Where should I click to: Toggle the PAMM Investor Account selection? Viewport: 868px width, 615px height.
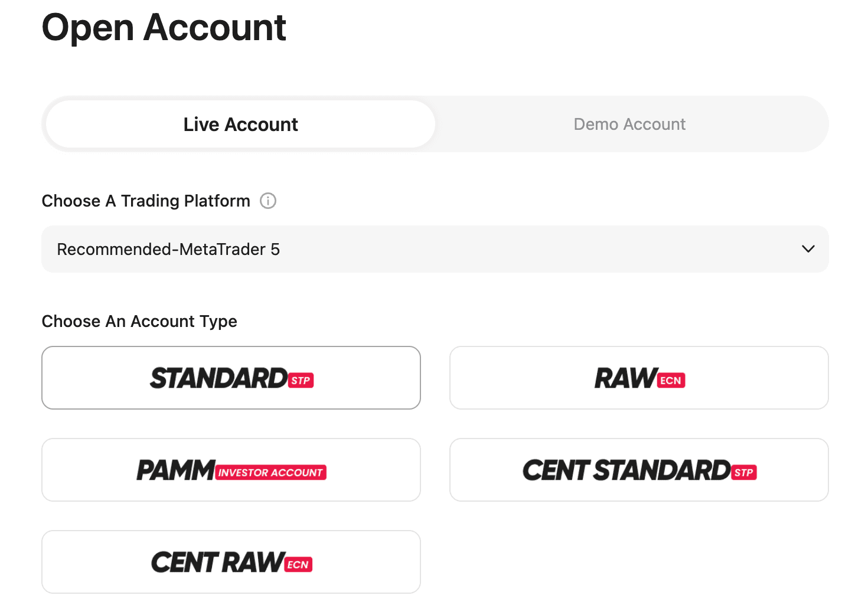tap(231, 470)
